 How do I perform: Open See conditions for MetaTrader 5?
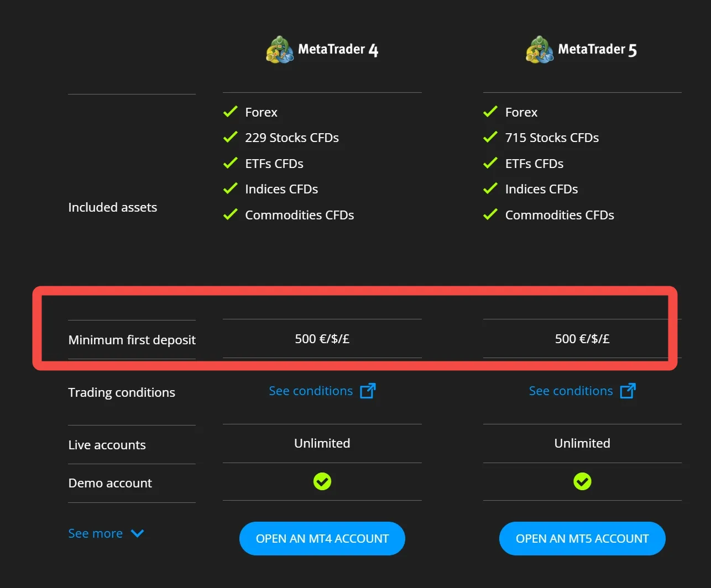(x=571, y=391)
